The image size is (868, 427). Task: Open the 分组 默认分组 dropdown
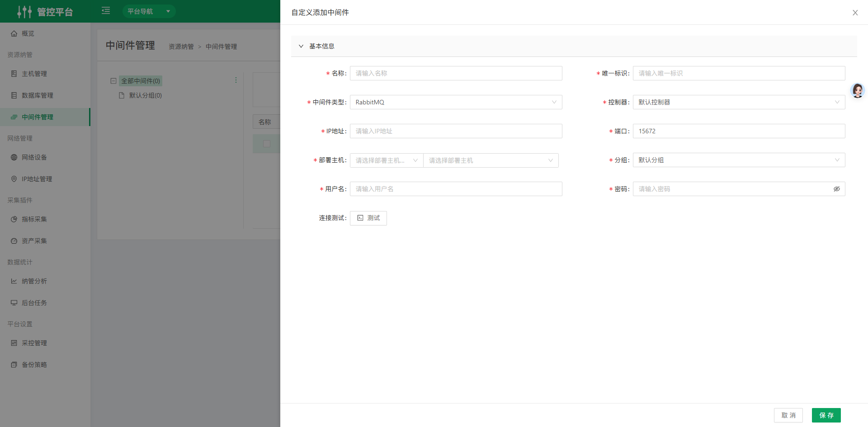pyautogui.click(x=739, y=160)
